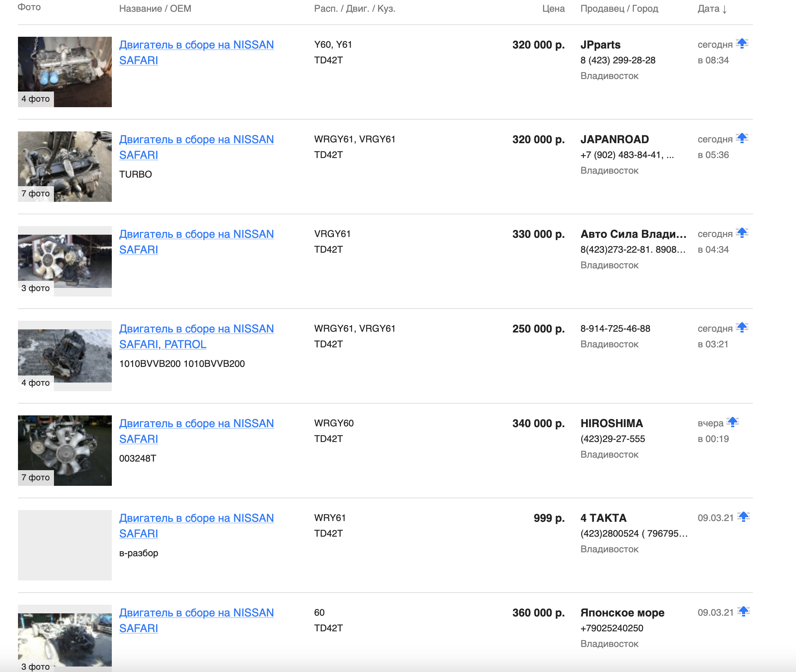Click phone number 8-914-725-46-88
Screen dimensions: 796x672
pyautogui.click(x=615, y=329)
